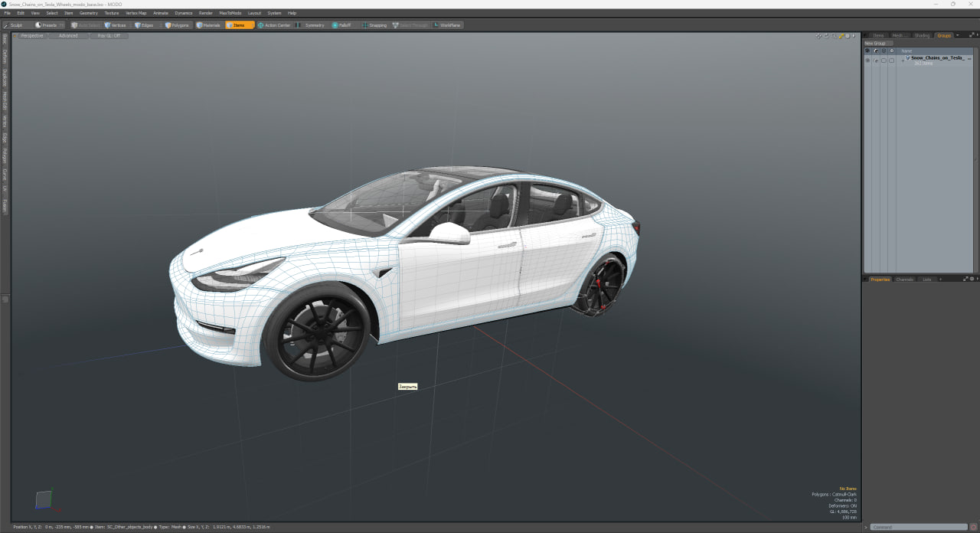Switch to Polygons selection mode
Screen dimensions: 980x533
point(177,25)
